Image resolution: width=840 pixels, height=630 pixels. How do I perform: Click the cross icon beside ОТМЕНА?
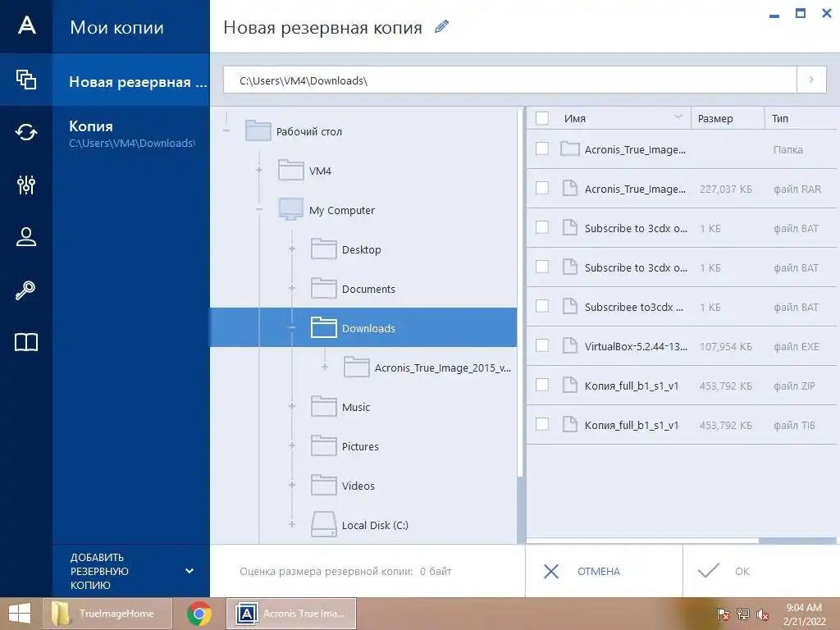tap(550, 571)
